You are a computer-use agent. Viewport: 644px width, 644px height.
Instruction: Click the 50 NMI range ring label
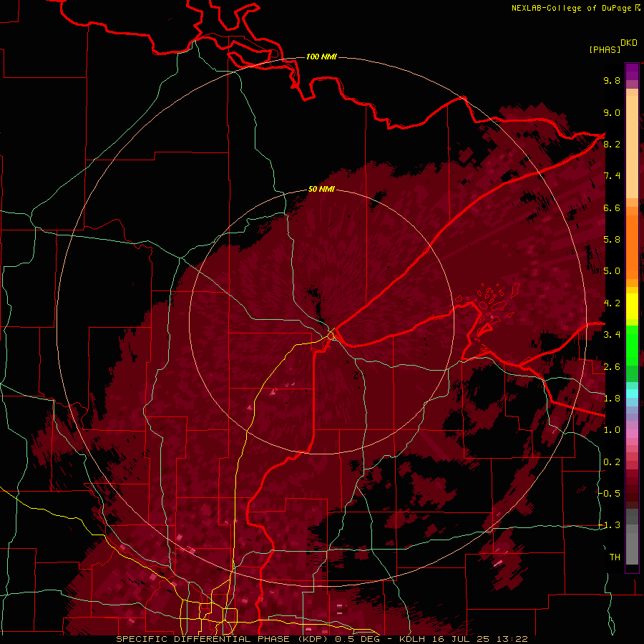tap(321, 190)
